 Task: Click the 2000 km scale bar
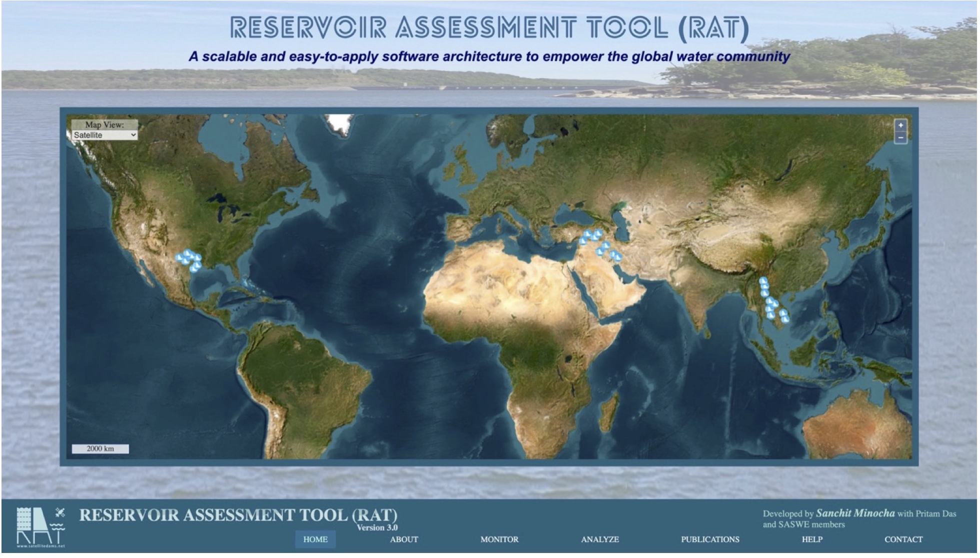[101, 449]
